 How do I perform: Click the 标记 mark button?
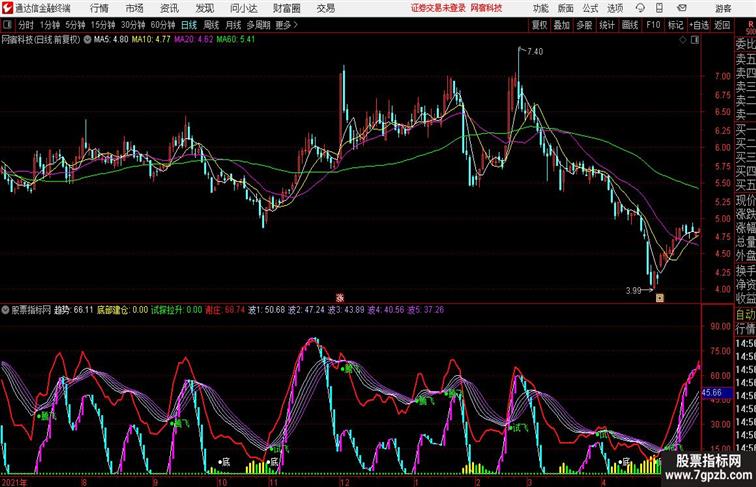click(675, 25)
